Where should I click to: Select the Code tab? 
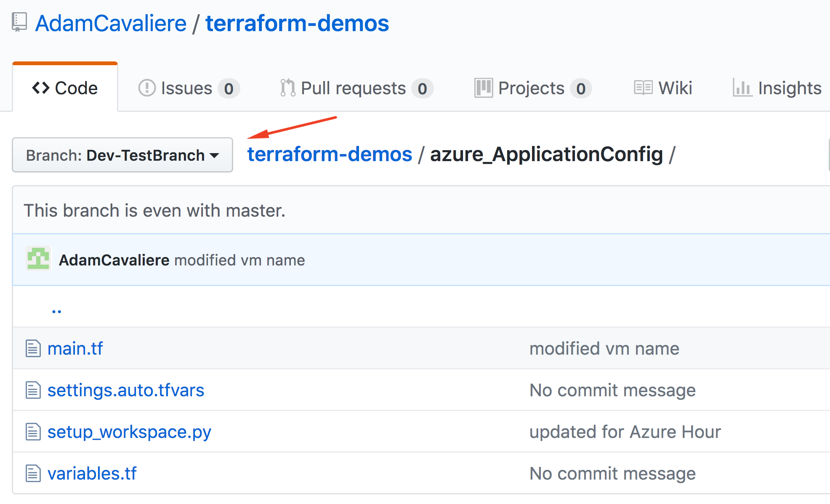[65, 88]
